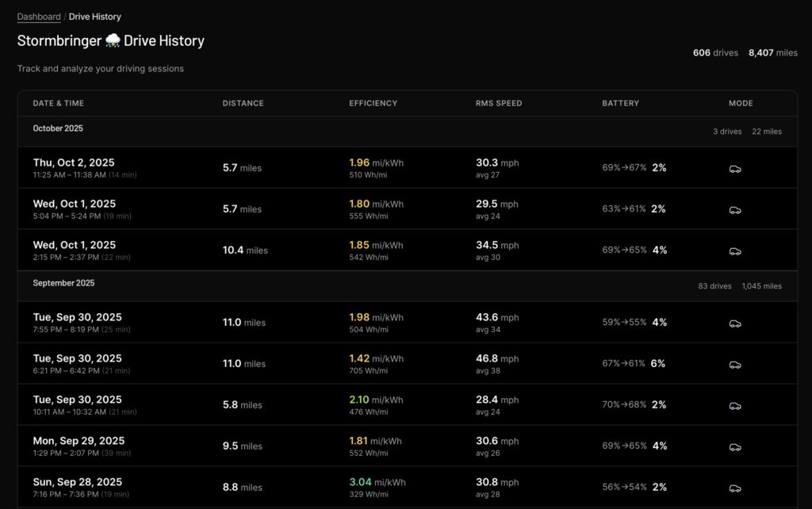Sort by Distance column header
Viewport: 812px width, 509px height.
click(x=243, y=103)
